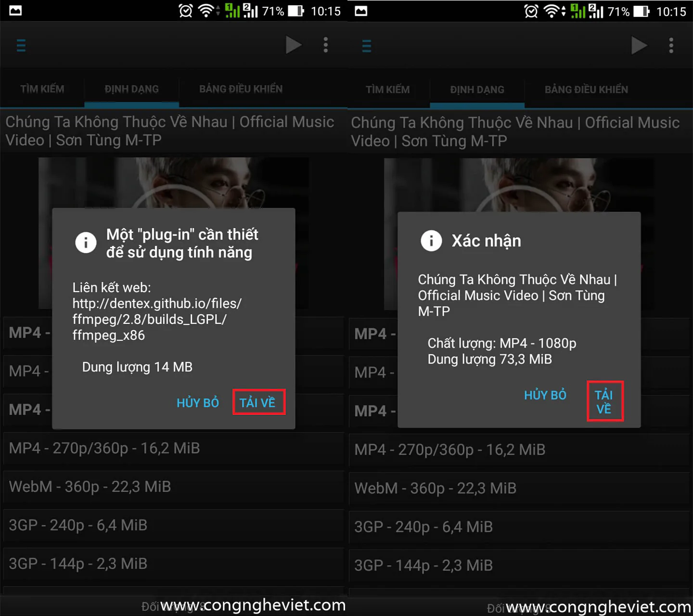Image resolution: width=693 pixels, height=616 pixels.
Task: Choose 3GP 144p 2,3 MiB right list
Action: [519, 565]
